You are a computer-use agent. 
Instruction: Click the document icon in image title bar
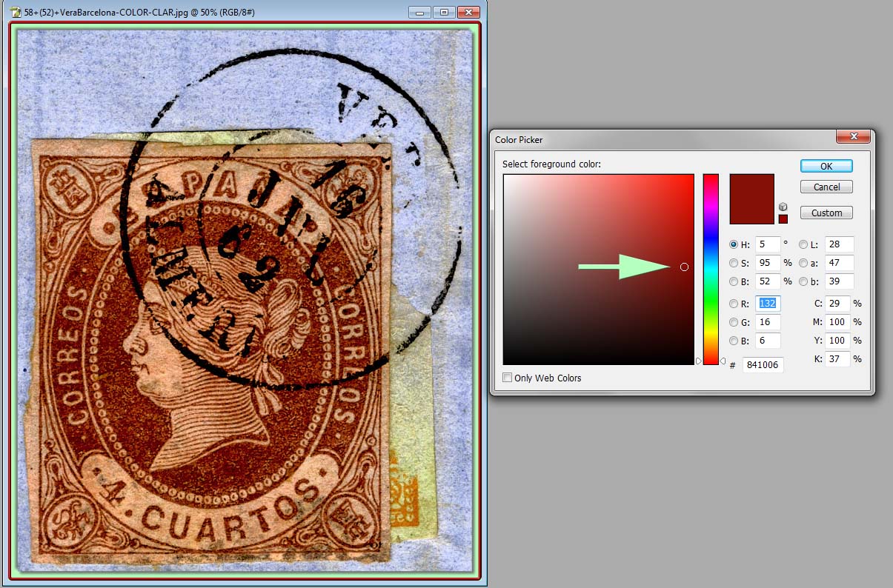point(16,12)
